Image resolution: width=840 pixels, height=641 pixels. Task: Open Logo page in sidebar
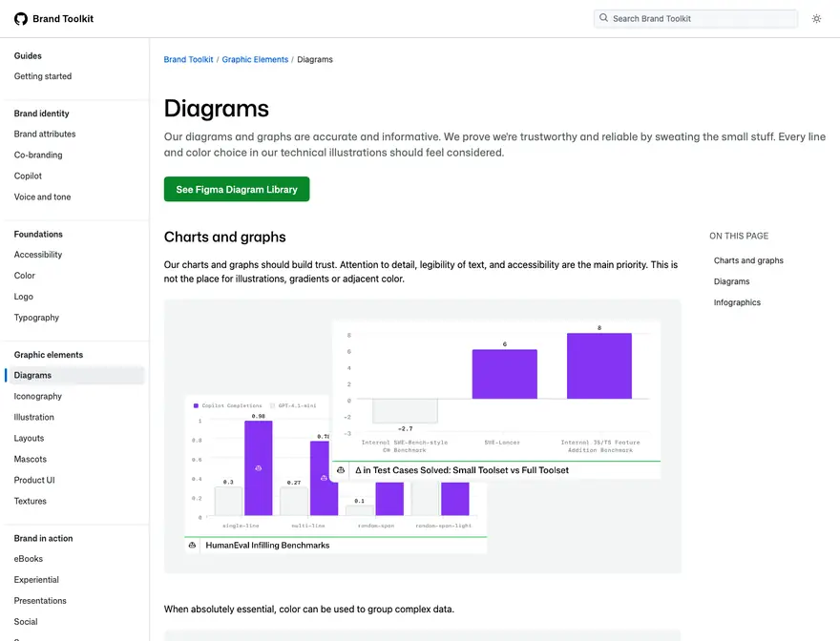[24, 296]
